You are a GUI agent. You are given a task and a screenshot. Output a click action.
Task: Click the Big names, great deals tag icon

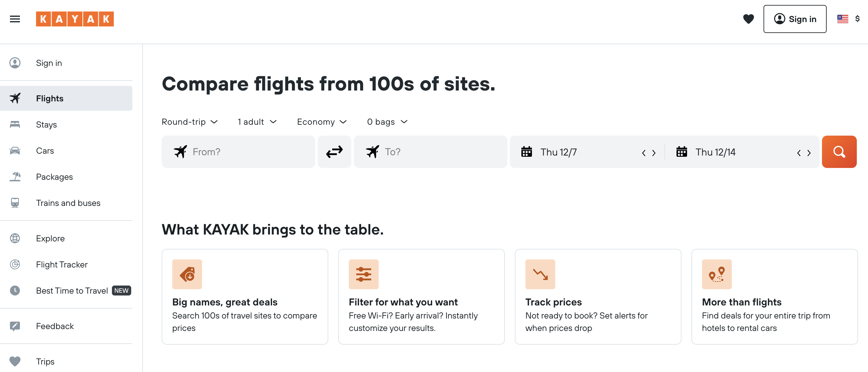(187, 274)
